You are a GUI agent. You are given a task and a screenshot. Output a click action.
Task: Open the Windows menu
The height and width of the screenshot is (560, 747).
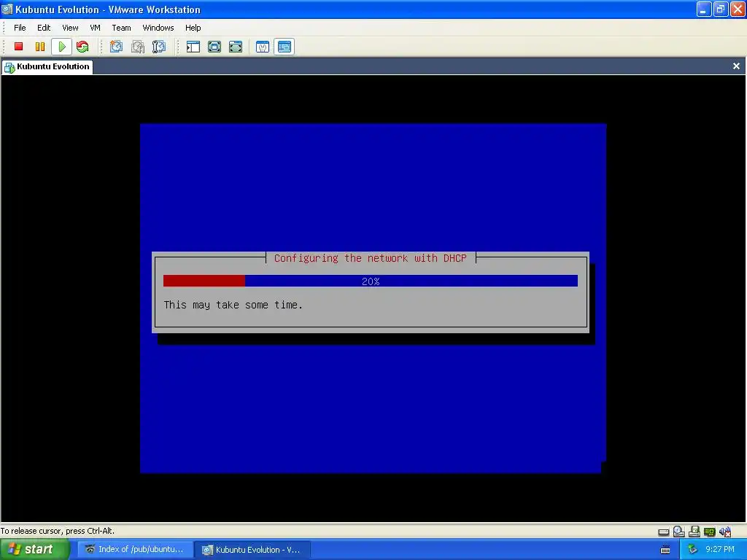tap(158, 28)
